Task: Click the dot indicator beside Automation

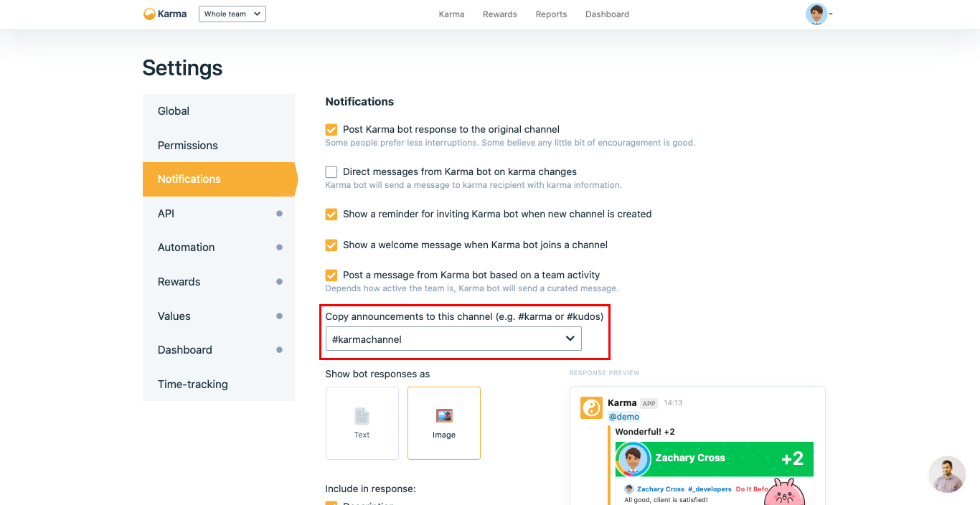Action: tap(279, 247)
